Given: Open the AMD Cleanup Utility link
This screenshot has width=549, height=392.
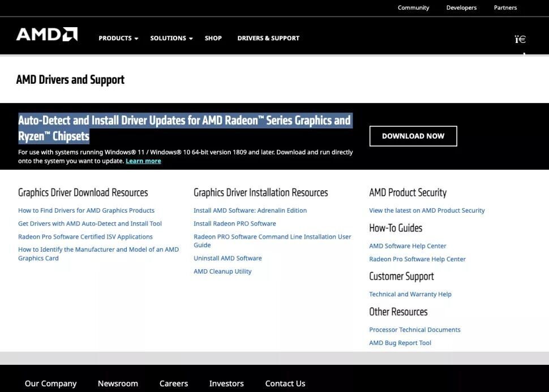Looking at the screenshot, I should [222, 272].
